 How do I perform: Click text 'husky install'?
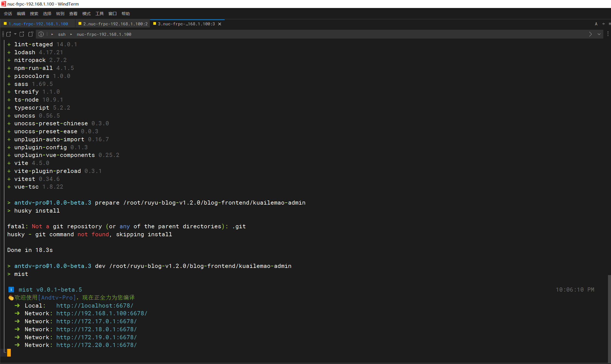pos(37,211)
